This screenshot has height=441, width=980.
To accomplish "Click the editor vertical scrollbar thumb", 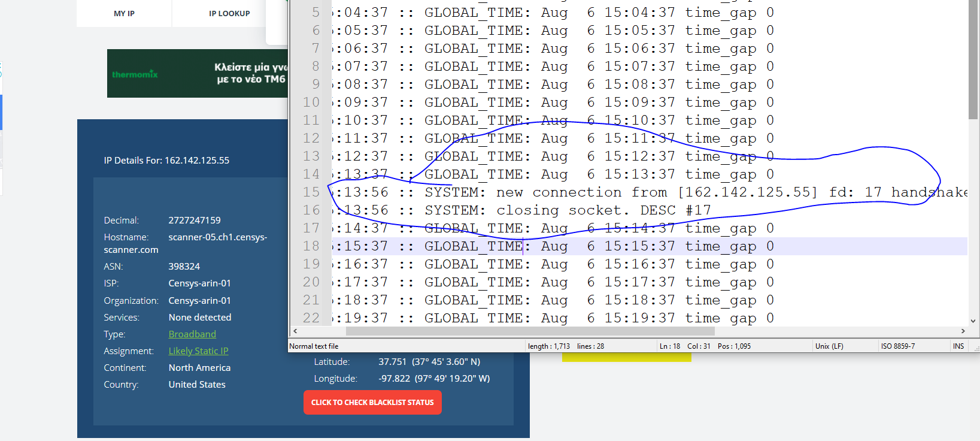I will click(x=973, y=59).
